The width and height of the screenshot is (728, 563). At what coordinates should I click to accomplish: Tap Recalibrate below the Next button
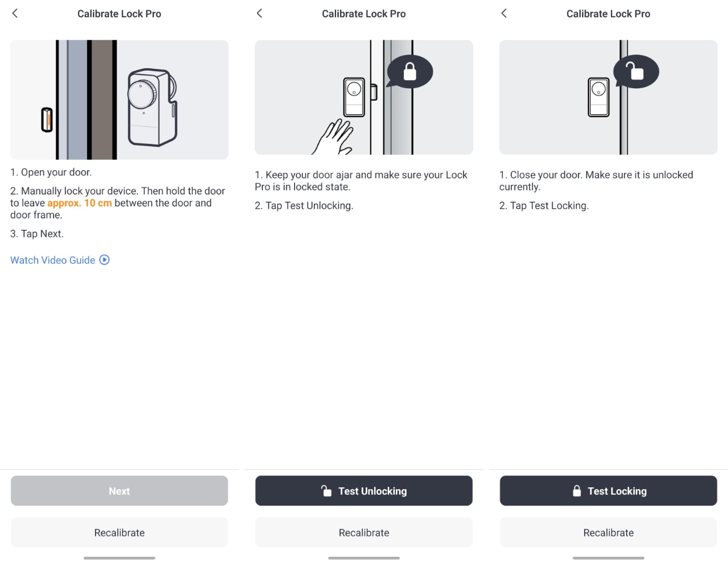coord(119,532)
